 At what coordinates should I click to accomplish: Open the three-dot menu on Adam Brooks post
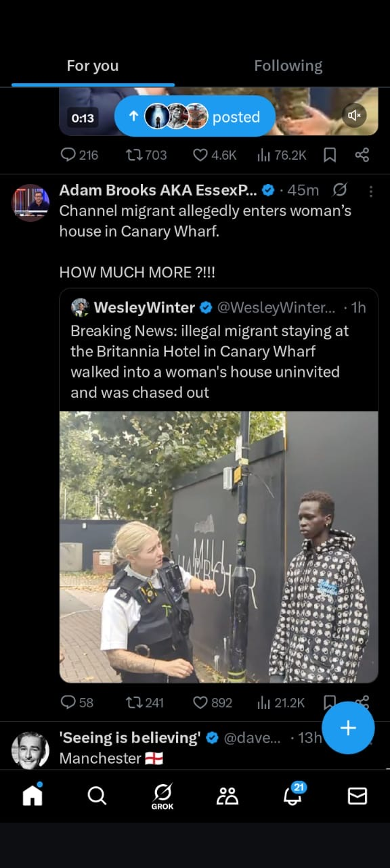tap(370, 191)
